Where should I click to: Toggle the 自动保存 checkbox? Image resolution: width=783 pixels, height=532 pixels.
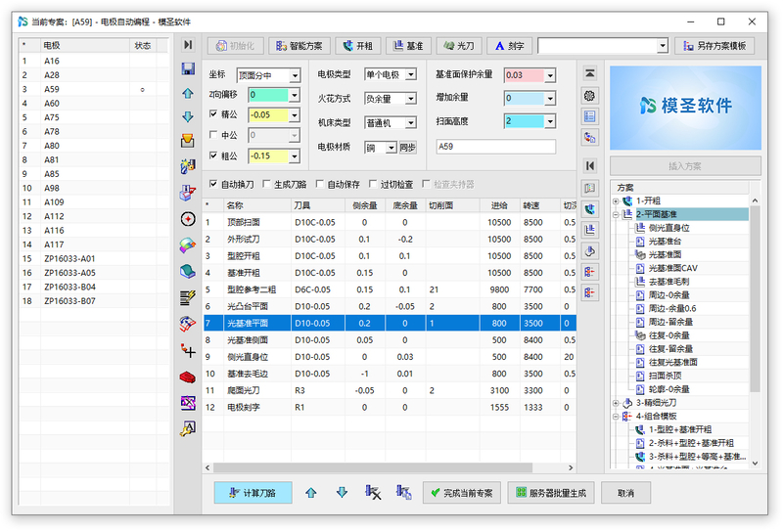pos(320,184)
